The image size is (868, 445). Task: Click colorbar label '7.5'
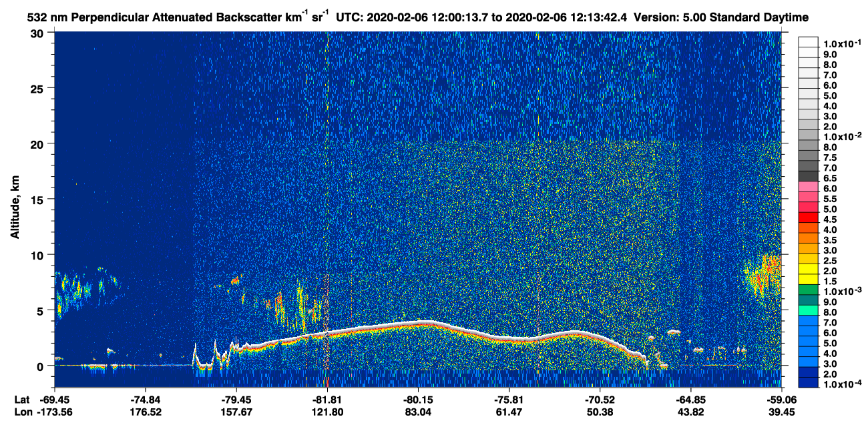pos(829,158)
